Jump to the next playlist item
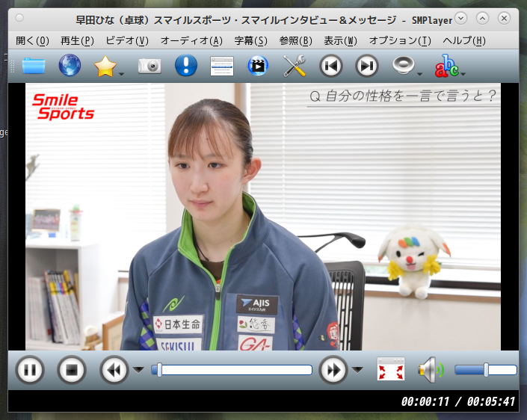The image size is (527, 420). tap(367, 66)
